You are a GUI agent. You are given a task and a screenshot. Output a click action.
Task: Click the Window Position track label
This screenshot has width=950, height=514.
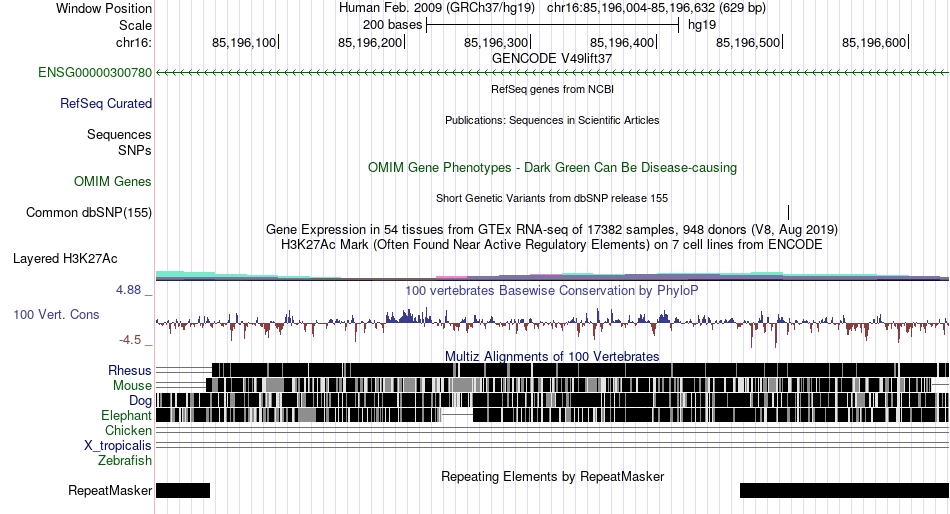point(104,8)
